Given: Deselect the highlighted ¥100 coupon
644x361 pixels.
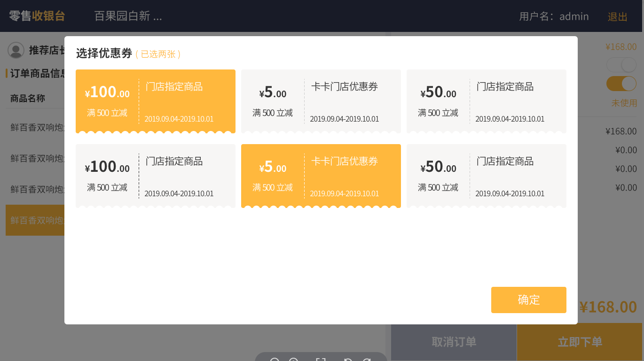Looking at the screenshot, I should [x=155, y=101].
